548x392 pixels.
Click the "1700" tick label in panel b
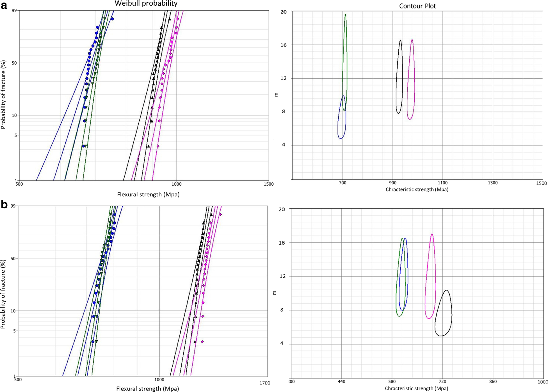point(265,383)
